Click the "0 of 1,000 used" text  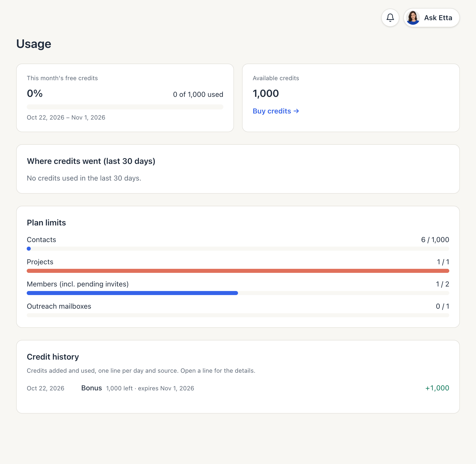pyautogui.click(x=198, y=95)
